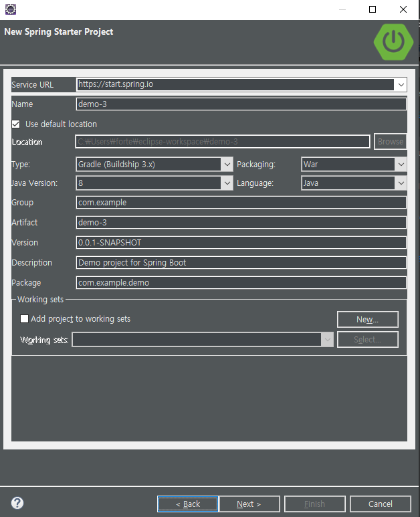The image size is (420, 517).
Task: Click the Description label
Action: [31, 262]
